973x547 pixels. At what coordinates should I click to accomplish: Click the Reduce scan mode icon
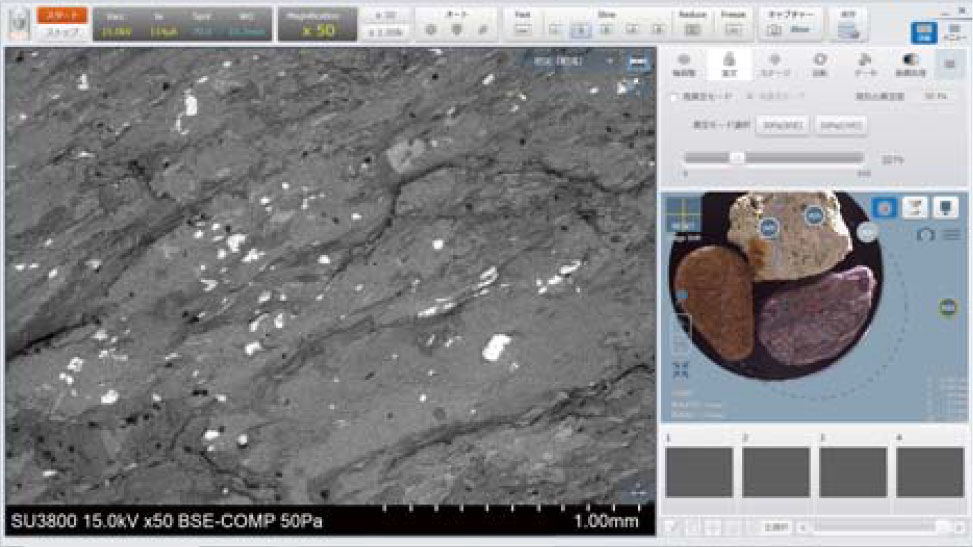(692, 30)
